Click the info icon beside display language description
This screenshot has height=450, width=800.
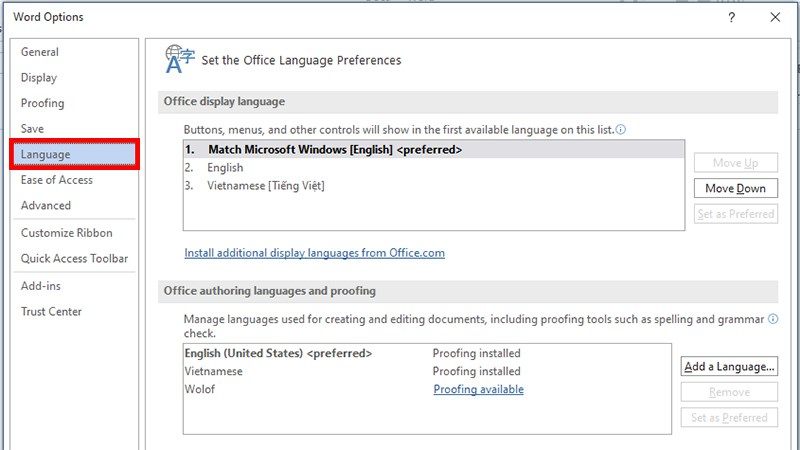pos(620,130)
